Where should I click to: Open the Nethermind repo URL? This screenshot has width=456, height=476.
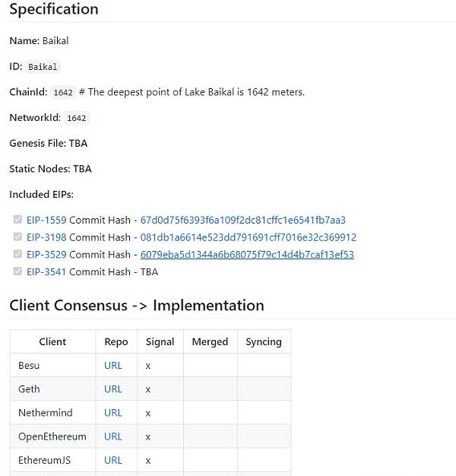(x=113, y=413)
